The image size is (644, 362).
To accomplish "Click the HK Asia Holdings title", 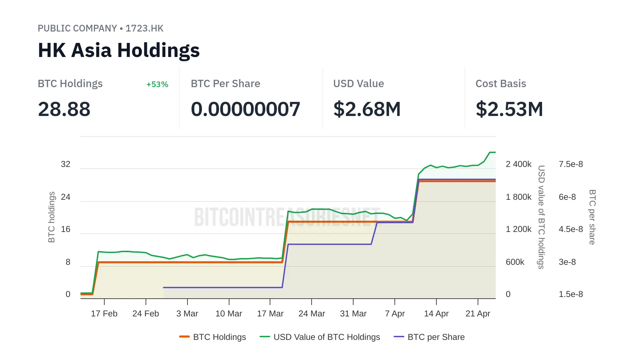I will point(119,50).
